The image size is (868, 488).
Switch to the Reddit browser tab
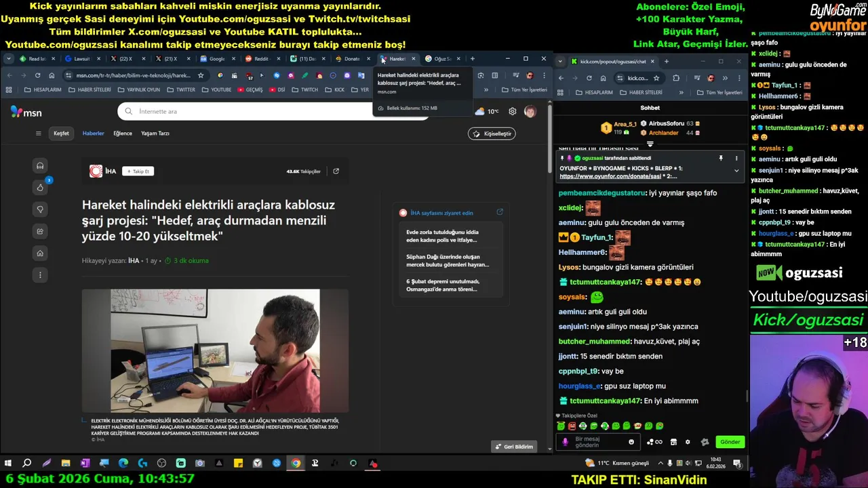(x=261, y=59)
